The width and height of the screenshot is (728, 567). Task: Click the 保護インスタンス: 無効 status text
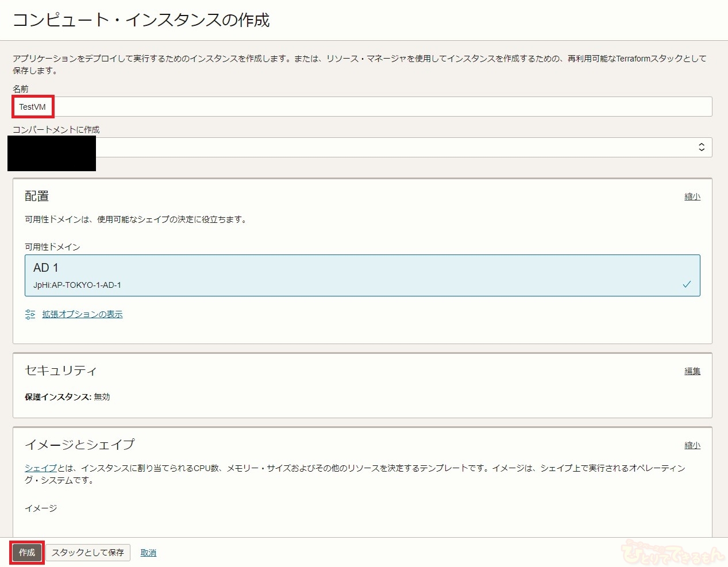click(67, 397)
